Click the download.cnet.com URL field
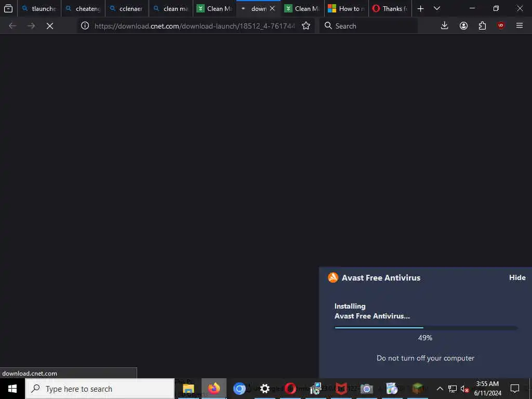Screen dimensions: 532x399 tap(195, 26)
